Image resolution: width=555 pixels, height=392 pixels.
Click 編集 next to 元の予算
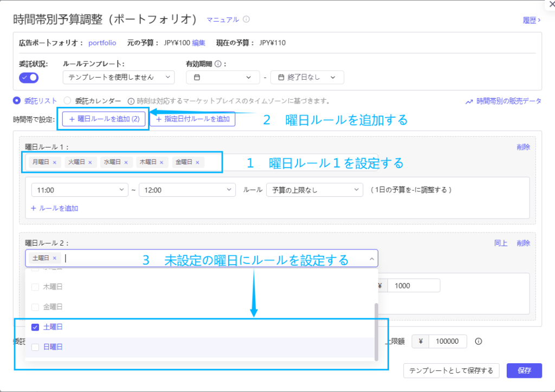[198, 43]
